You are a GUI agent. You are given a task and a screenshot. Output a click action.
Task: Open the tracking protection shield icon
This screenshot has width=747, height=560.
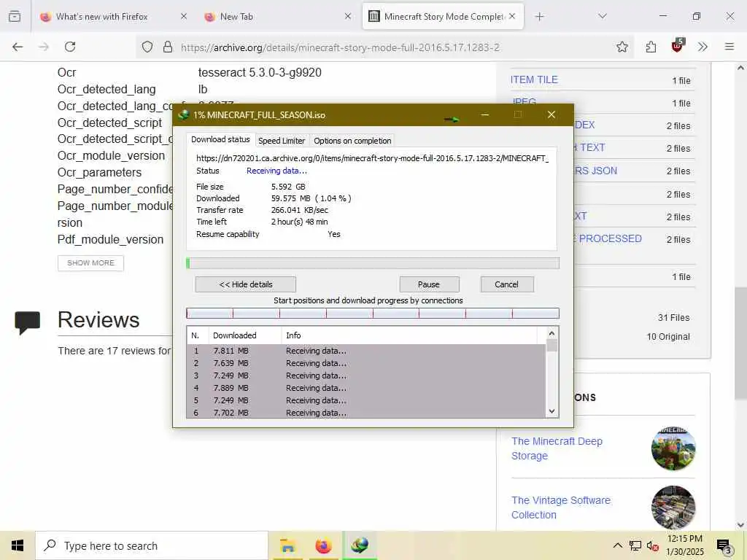point(147,47)
